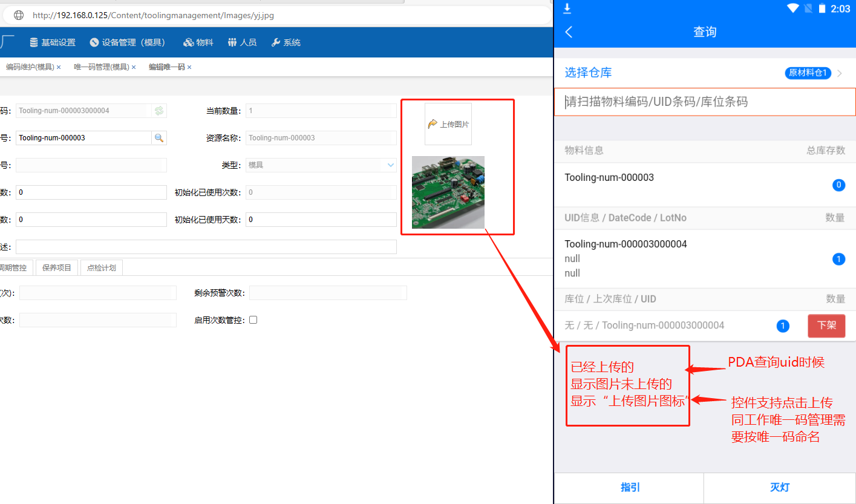Tap the download icon in phone status bar
The image size is (856, 504).
(567, 8)
